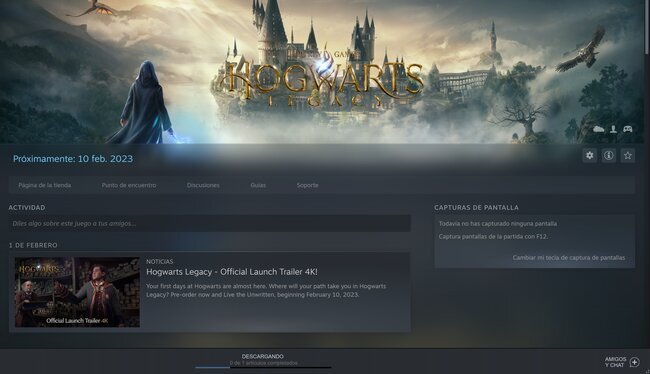Open Hogwarts Legacy Official Launch Trailer headline
The width and height of the screenshot is (650, 374).
[x=232, y=272]
